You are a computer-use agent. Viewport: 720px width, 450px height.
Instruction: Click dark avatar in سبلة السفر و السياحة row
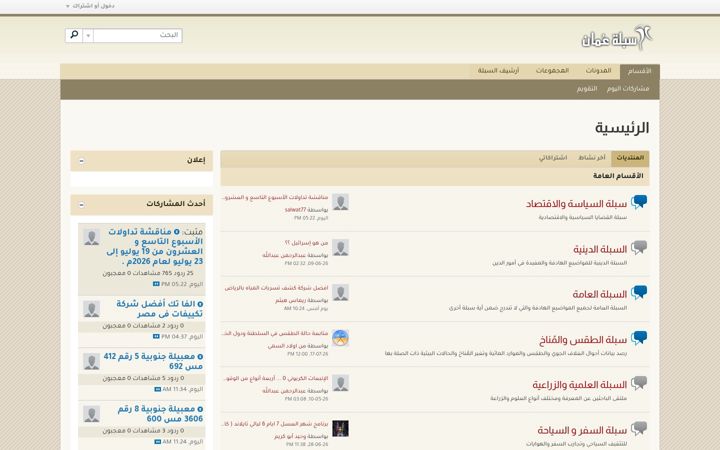point(340,428)
